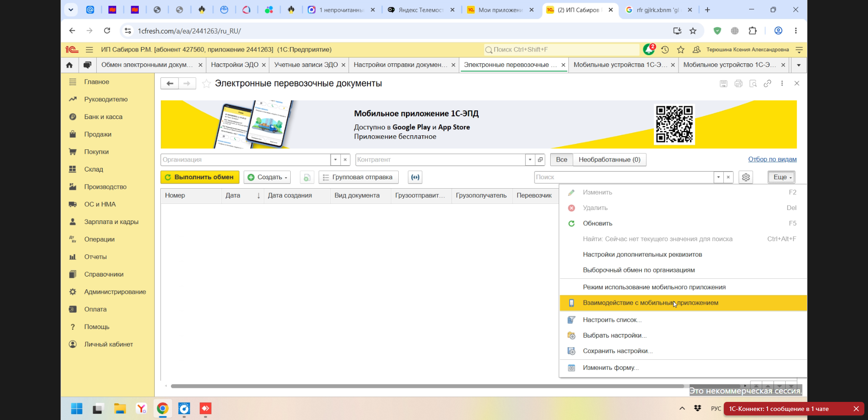Click the Контрагент input field
The height and width of the screenshot is (420, 868).
pyautogui.click(x=440, y=160)
